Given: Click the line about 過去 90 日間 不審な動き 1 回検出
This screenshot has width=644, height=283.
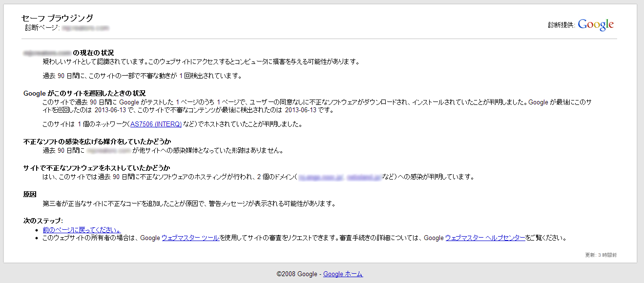Looking at the screenshot, I should tap(143, 76).
